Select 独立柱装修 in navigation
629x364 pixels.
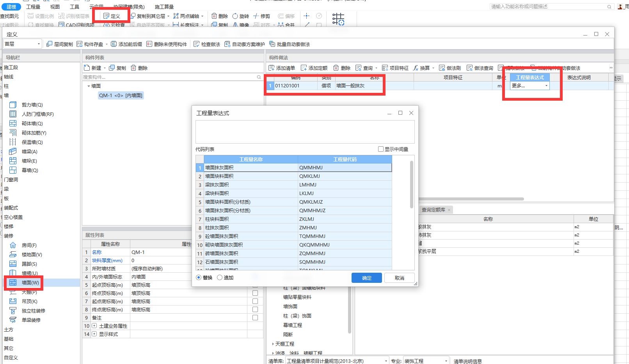pyautogui.click(x=27, y=311)
